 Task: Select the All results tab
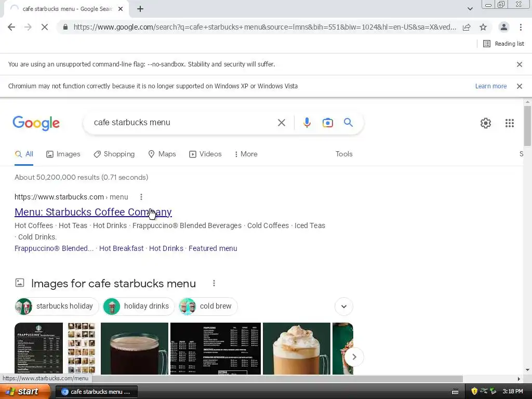coord(24,154)
